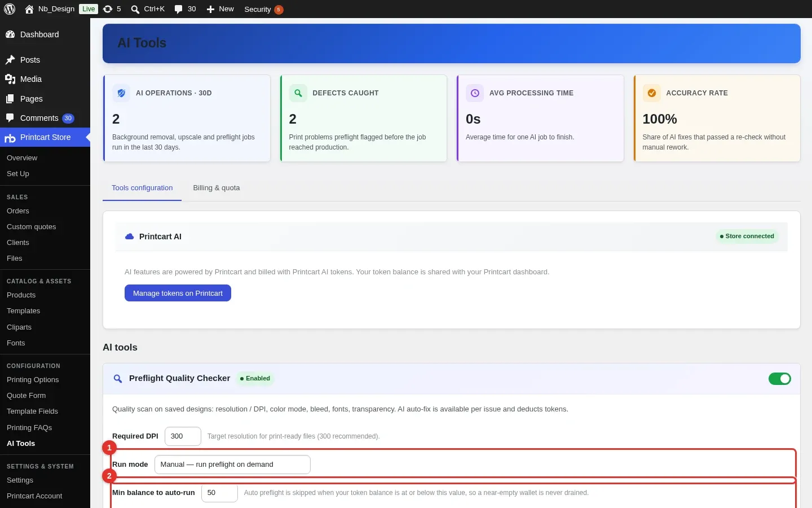This screenshot has height=508, width=812.
Task: Click the Preflight Quality Checker magnifier icon
Action: point(118,379)
